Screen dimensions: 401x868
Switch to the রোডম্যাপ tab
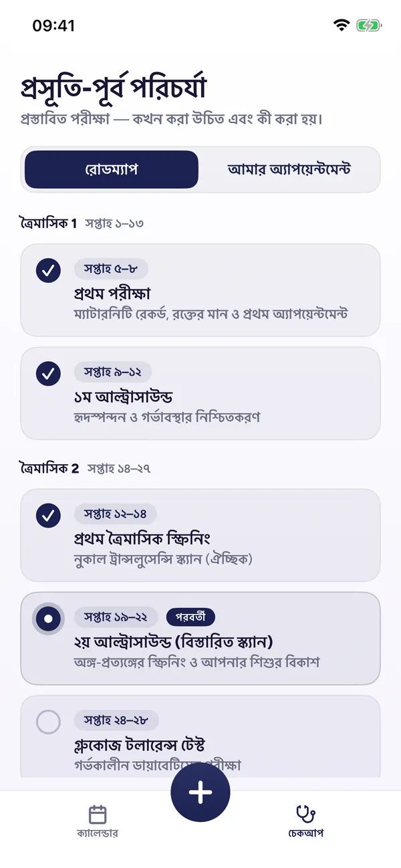pyautogui.click(x=112, y=169)
